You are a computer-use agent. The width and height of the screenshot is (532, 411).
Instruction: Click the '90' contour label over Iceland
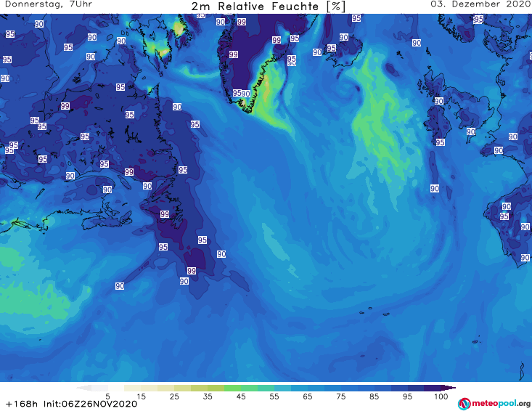click(x=344, y=37)
